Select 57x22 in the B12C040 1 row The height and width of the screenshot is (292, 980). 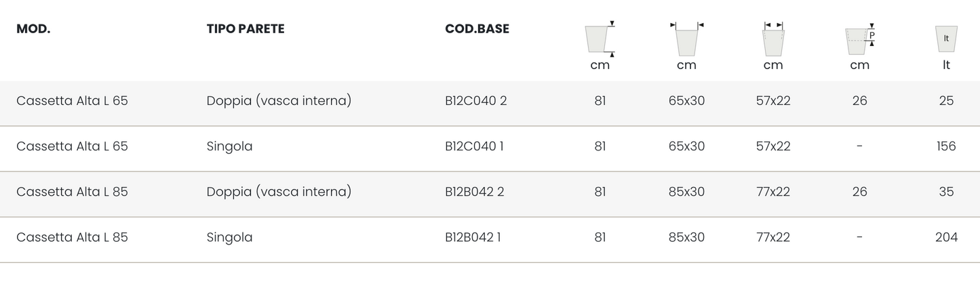(773, 146)
